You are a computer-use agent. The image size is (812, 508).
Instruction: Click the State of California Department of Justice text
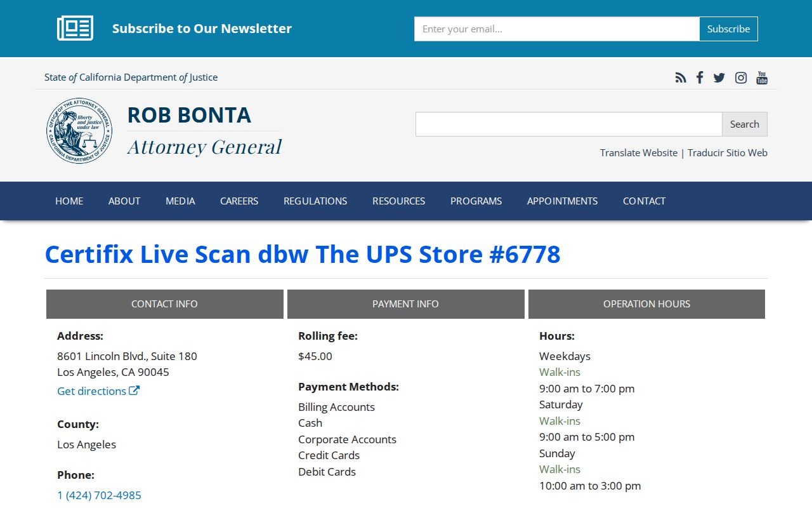tap(131, 77)
